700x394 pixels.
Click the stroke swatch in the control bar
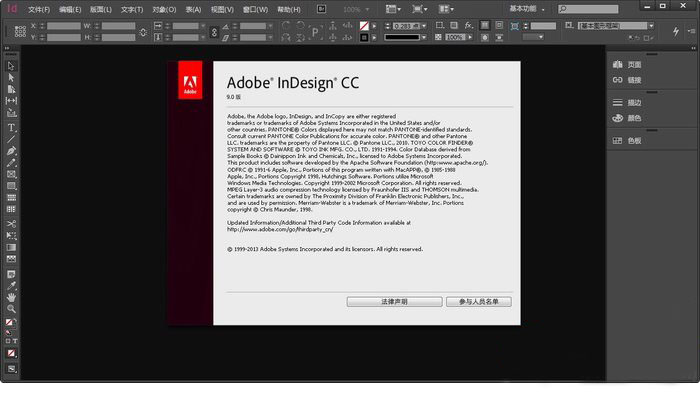364,38
